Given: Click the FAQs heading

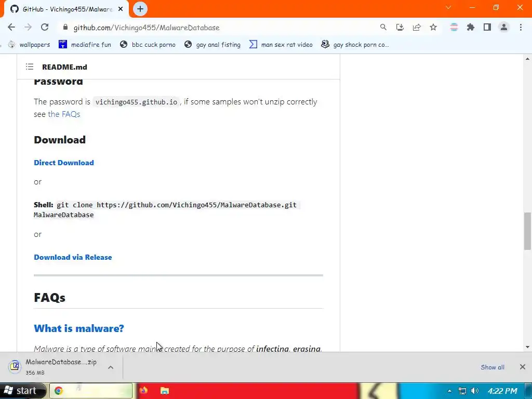Looking at the screenshot, I should coord(49,298).
